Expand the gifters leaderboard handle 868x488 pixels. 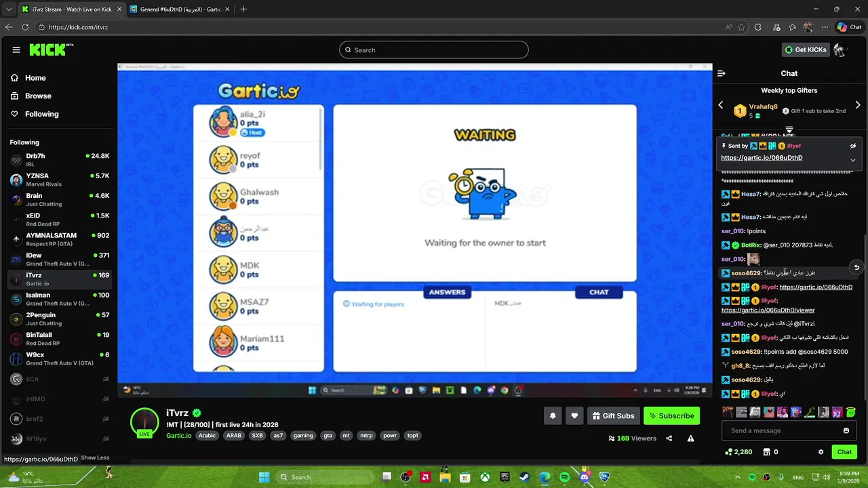(789, 129)
